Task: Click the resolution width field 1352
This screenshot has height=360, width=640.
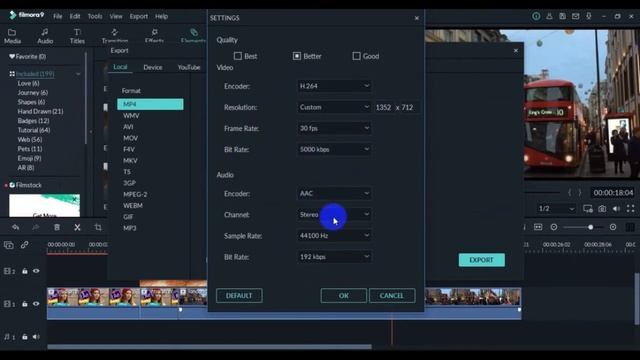Action: pos(384,107)
